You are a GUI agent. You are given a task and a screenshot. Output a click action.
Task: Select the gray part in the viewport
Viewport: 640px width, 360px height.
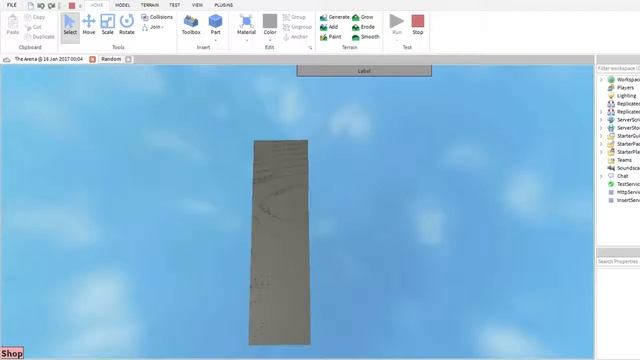click(x=280, y=242)
